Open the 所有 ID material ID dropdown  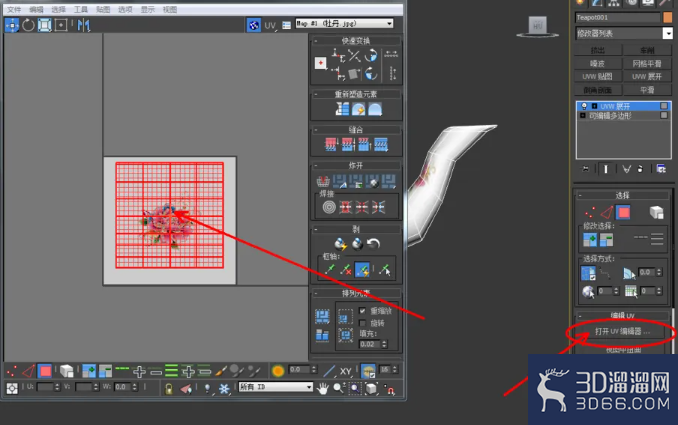tap(276, 387)
